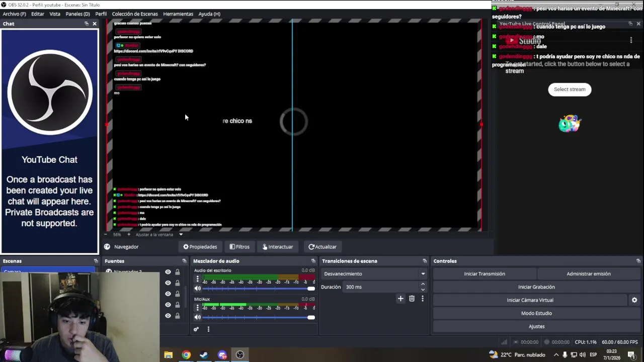The image size is (644, 362).
Task: Open Audio del escritorio options menu
Action: tap(197, 279)
